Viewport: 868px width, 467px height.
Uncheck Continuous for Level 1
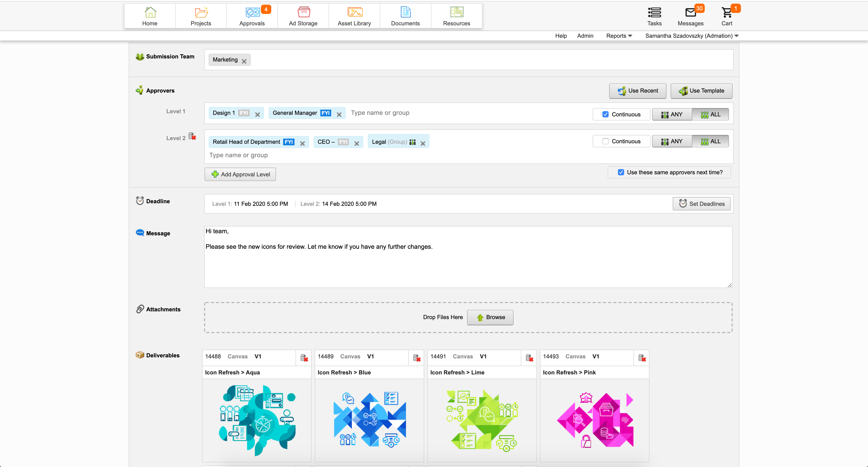605,114
